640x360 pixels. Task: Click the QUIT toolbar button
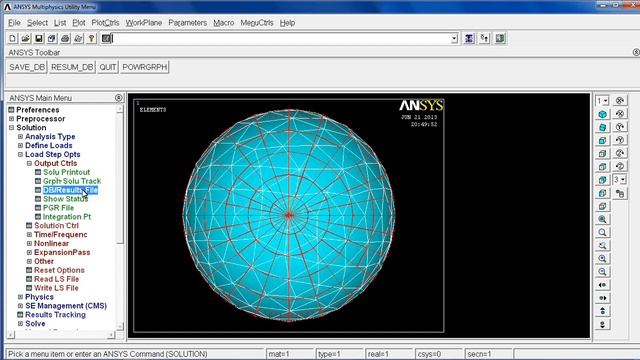pyautogui.click(x=108, y=67)
